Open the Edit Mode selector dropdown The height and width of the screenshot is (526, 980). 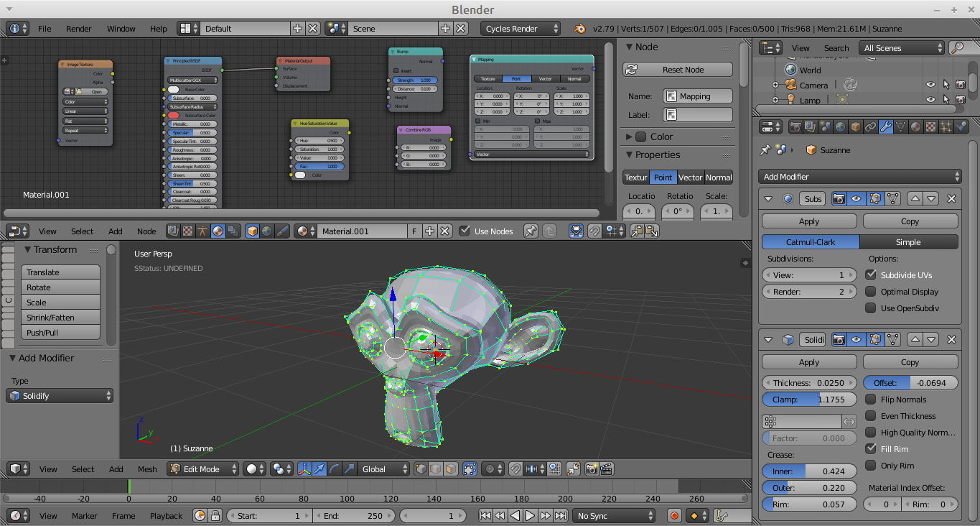203,469
